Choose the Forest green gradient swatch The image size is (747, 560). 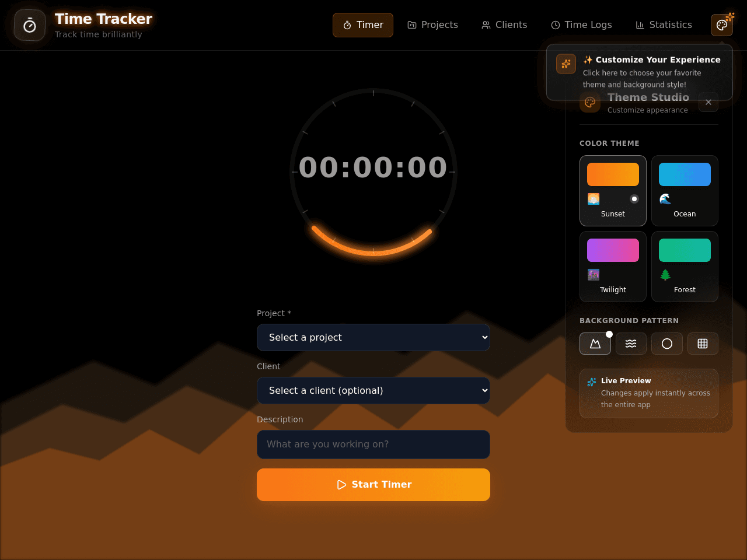click(x=685, y=250)
